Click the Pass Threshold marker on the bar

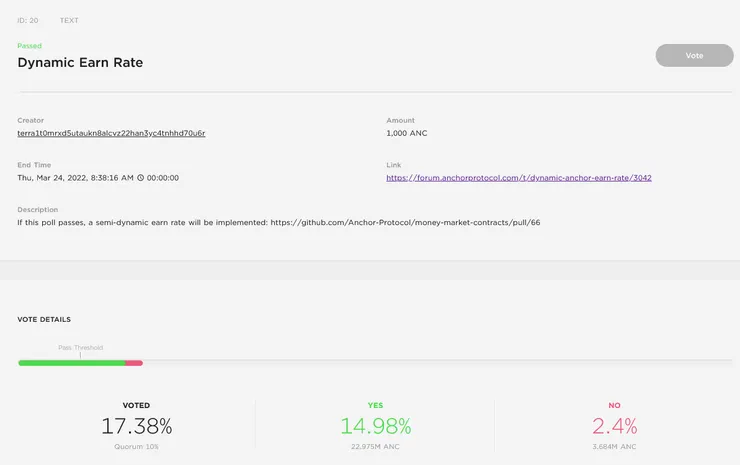point(80,354)
